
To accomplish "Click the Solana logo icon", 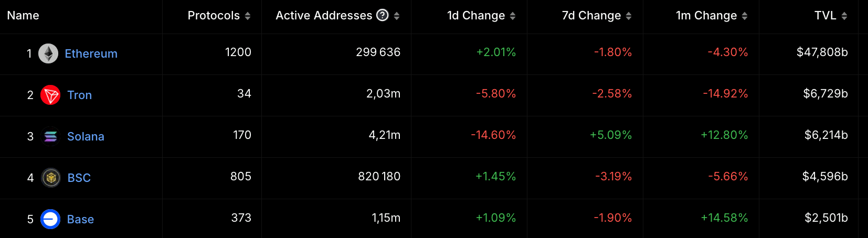I will 50,136.
